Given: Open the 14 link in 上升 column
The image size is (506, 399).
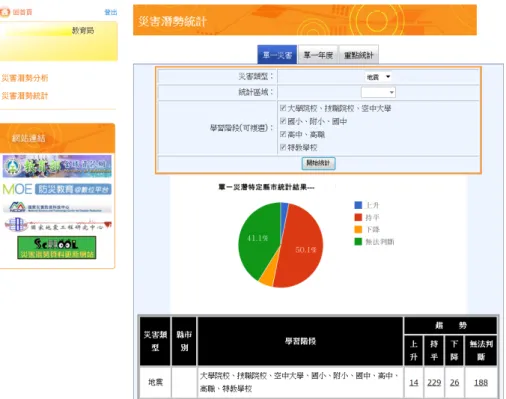Looking at the screenshot, I should (x=414, y=382).
